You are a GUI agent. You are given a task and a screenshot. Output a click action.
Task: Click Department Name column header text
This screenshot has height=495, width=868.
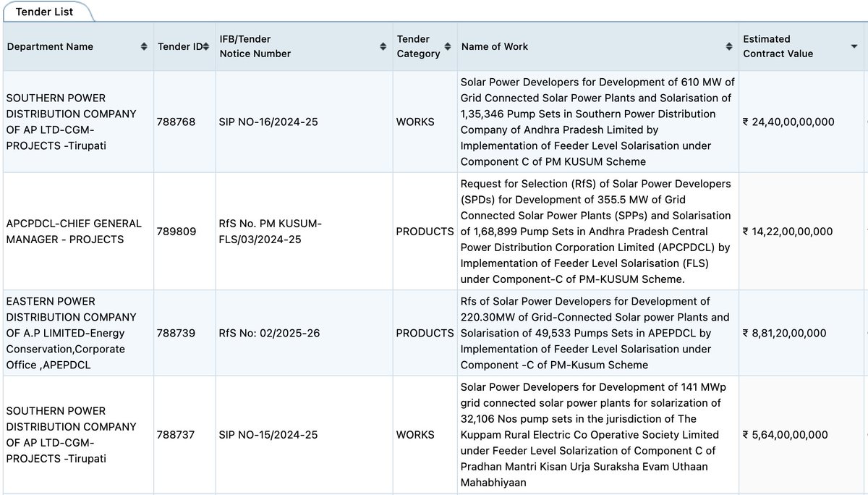point(50,46)
